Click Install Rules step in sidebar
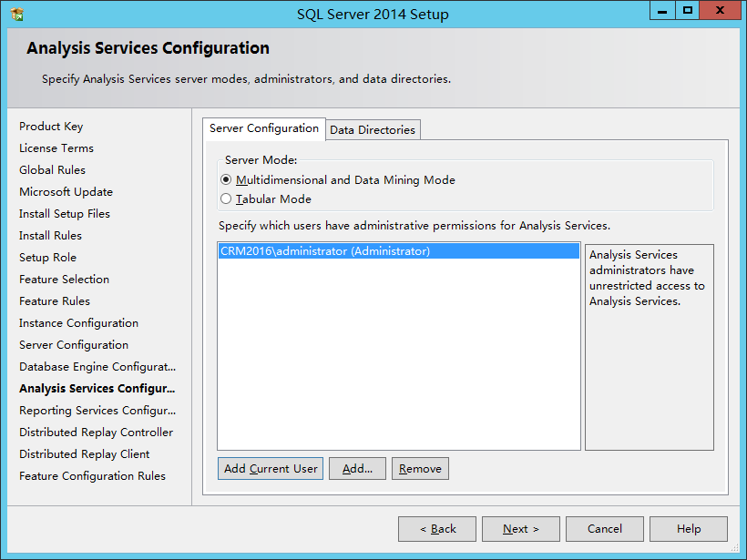Viewport: 747px width, 560px height. [x=50, y=236]
